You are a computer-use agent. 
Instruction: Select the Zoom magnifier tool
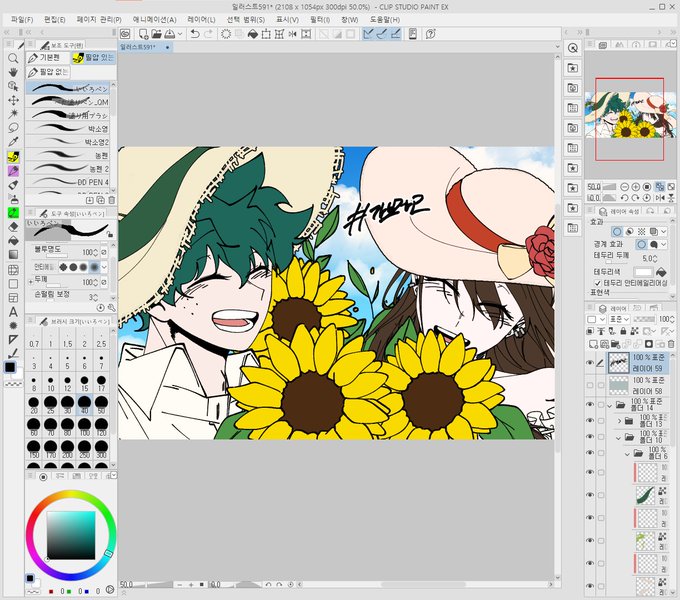13,58
